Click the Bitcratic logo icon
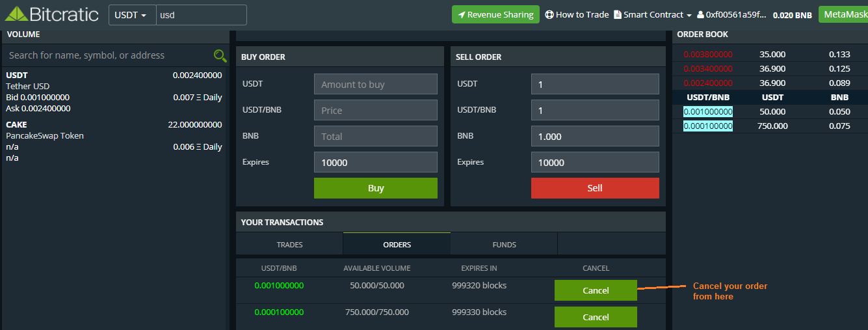868x330 pixels. coord(16,14)
